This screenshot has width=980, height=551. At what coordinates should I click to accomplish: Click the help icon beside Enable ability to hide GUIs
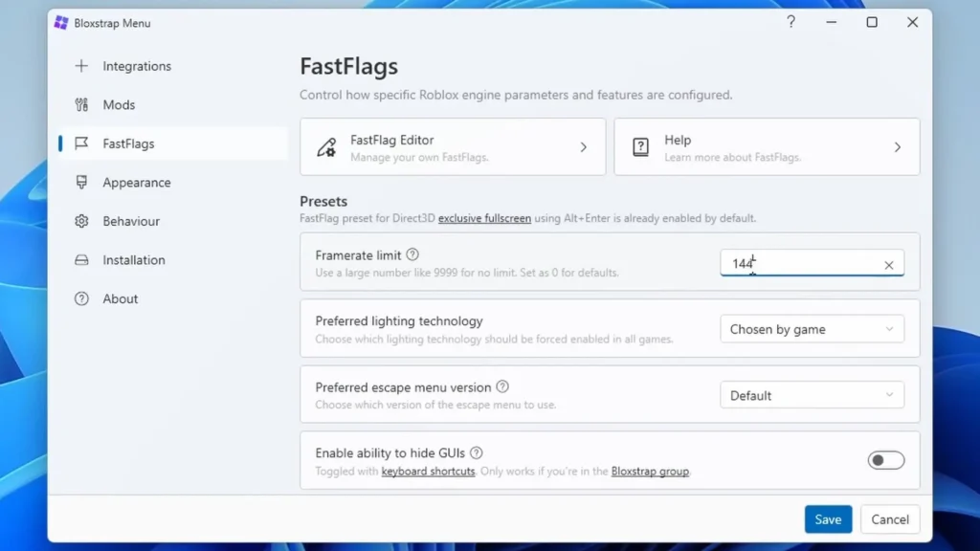pyautogui.click(x=477, y=452)
